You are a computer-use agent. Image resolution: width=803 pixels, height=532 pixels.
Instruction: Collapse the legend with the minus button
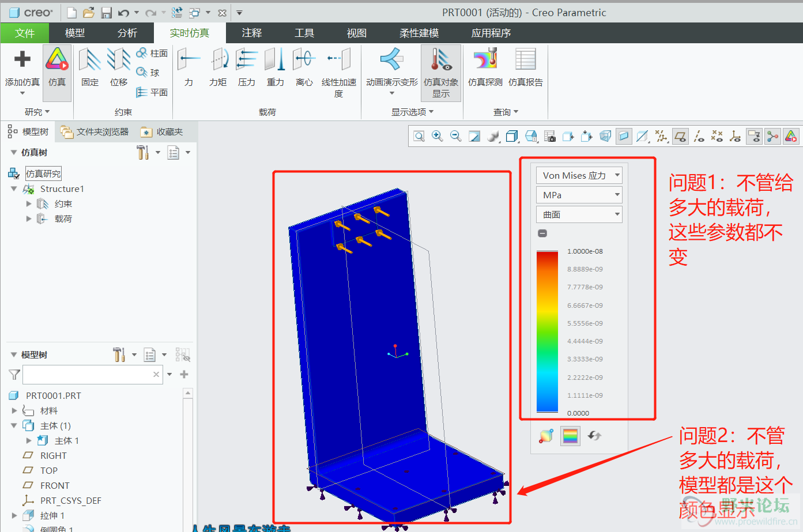[542, 233]
